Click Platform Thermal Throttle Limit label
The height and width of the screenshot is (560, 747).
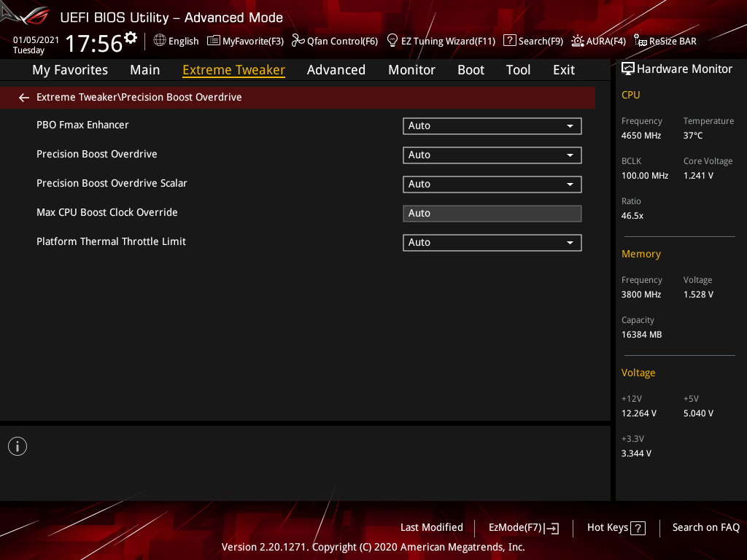[x=111, y=241]
